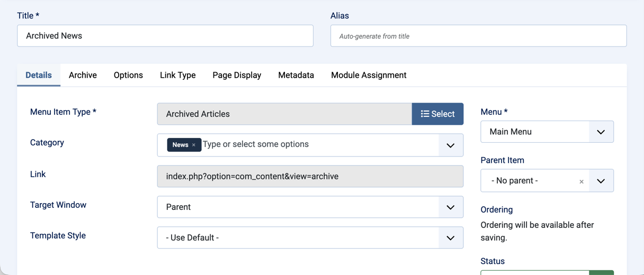Switch to the Details tab
Viewport: 644px width, 275px height.
pos(39,75)
